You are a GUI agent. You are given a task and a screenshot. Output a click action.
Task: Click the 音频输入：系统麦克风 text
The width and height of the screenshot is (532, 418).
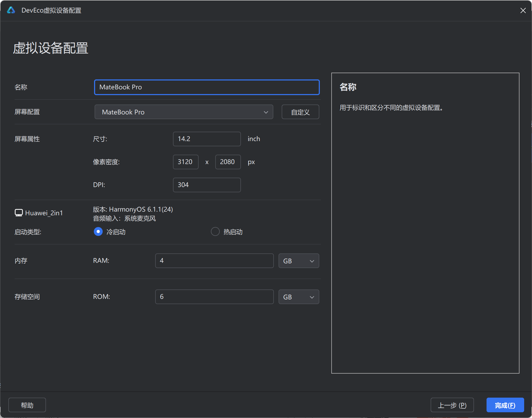click(x=124, y=218)
